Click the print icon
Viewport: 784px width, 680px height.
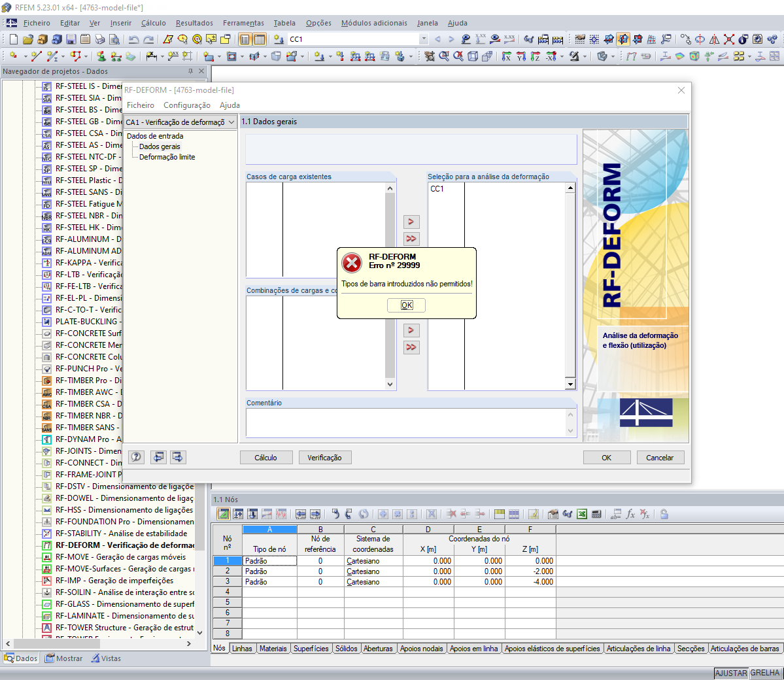[100, 39]
